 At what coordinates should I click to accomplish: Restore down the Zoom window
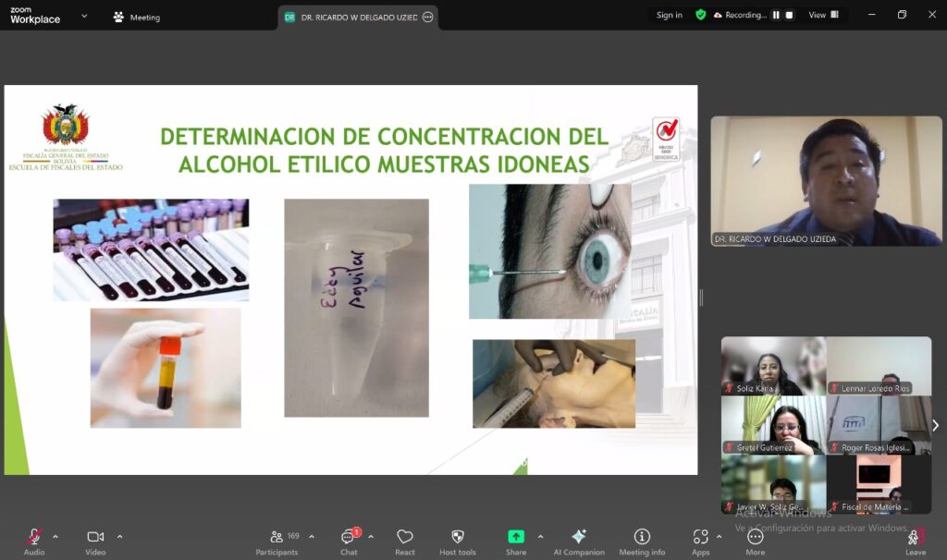(902, 15)
